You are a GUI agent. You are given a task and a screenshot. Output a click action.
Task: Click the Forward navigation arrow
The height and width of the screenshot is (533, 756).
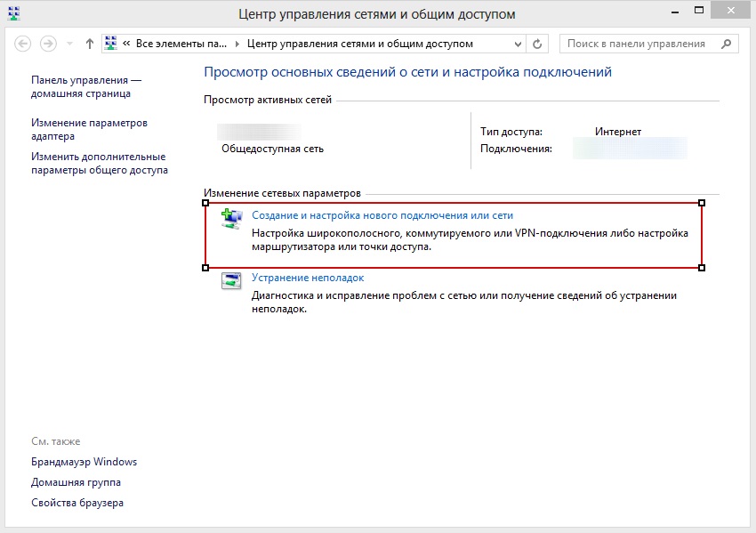click(48, 44)
